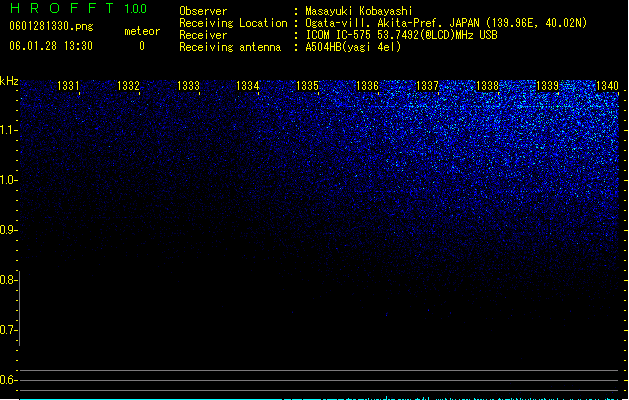Click the 1334 time marker
The height and width of the screenshot is (400, 629).
248,86
